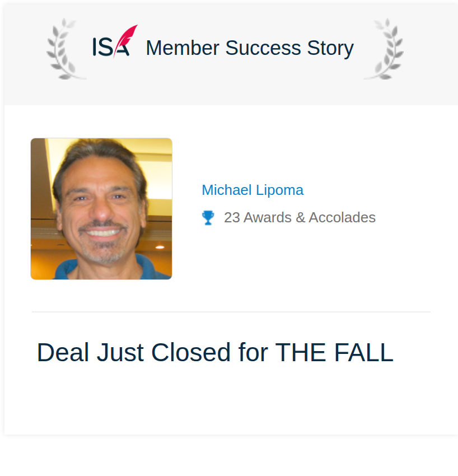Click Michael Lipoma's profile photo

[101, 209]
